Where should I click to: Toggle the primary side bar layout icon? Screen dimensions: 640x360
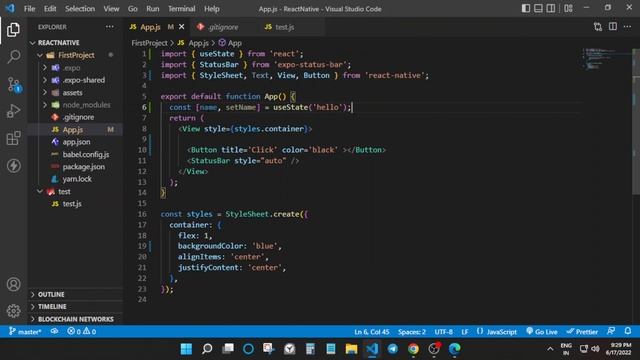coord(526,8)
